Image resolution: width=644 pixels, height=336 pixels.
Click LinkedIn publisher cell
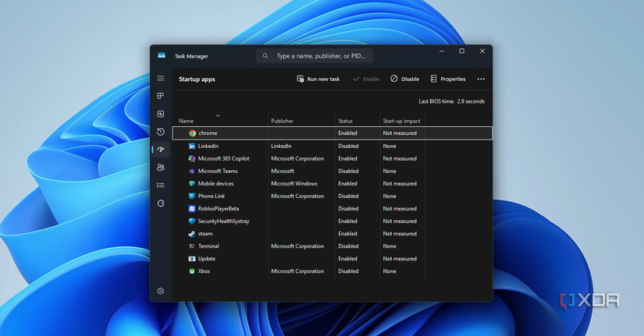pyautogui.click(x=281, y=146)
